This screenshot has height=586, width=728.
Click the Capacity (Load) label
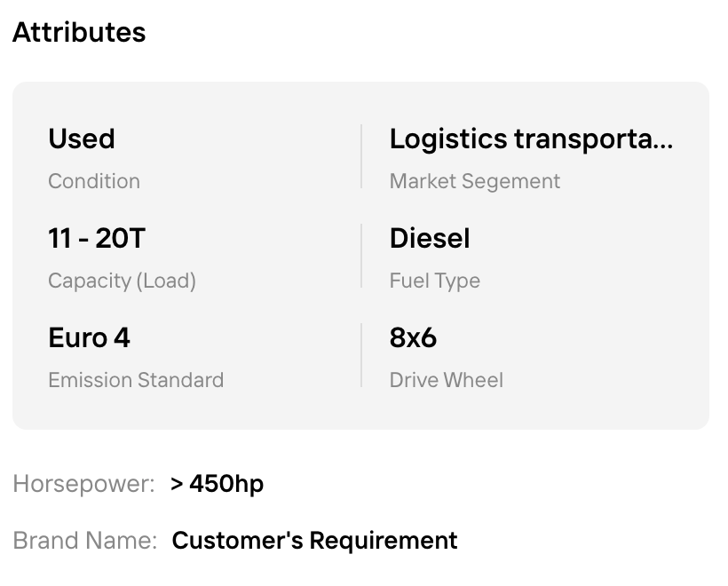click(x=123, y=281)
